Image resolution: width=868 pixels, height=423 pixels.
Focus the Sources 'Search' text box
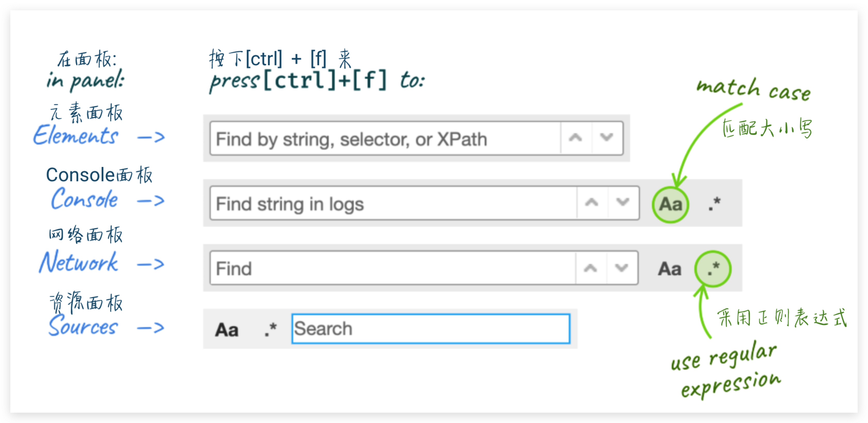click(431, 329)
